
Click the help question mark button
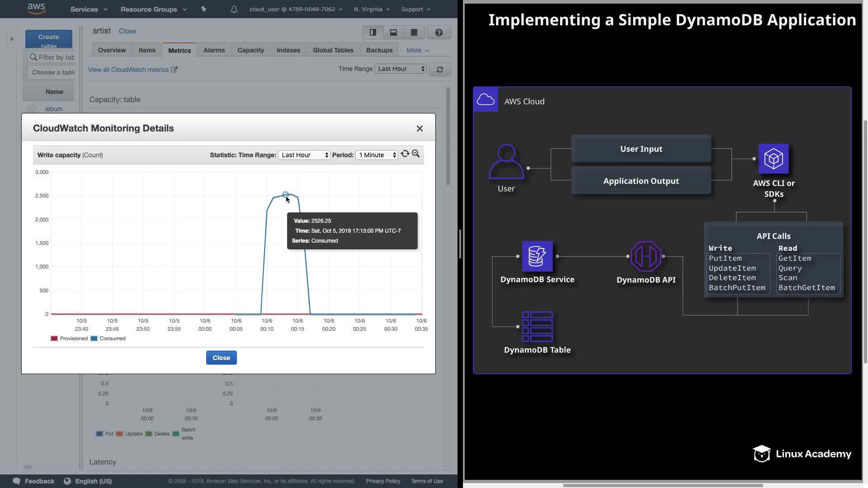pos(439,33)
